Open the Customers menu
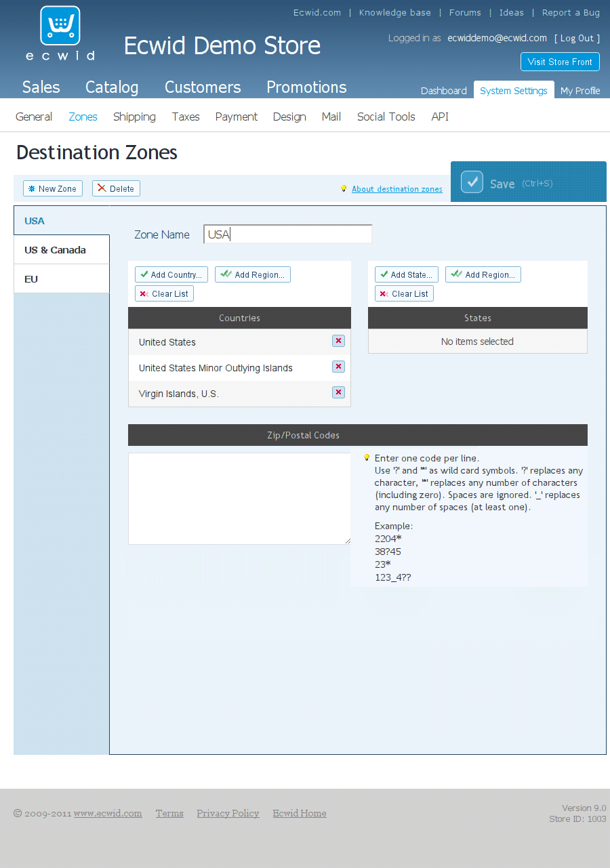 (203, 87)
